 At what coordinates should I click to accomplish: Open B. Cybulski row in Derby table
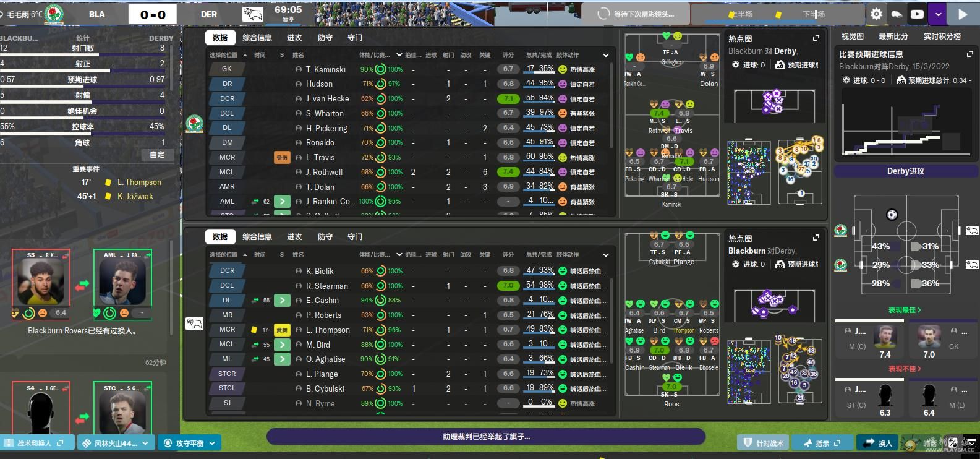coord(408,388)
